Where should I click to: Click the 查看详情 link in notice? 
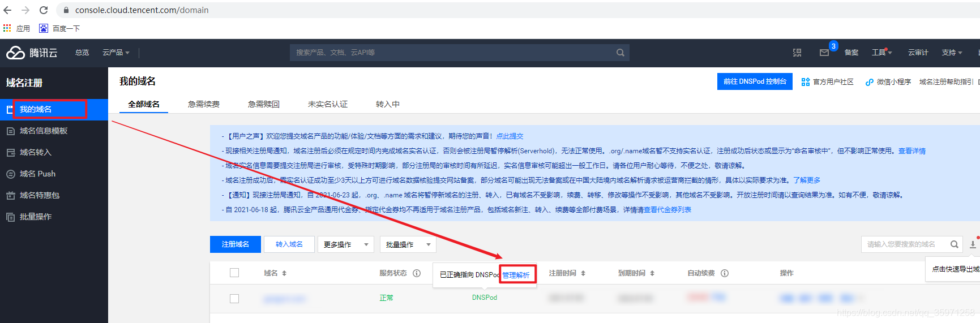pos(912,151)
